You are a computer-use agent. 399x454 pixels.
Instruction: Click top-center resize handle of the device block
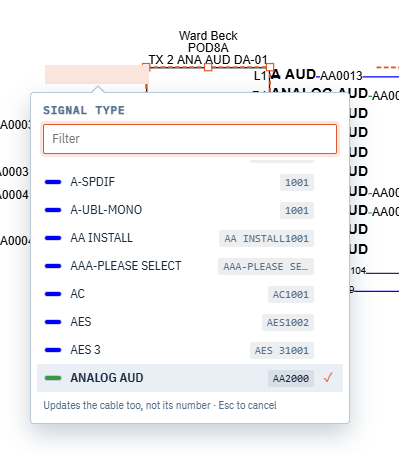pyautogui.click(x=208, y=67)
